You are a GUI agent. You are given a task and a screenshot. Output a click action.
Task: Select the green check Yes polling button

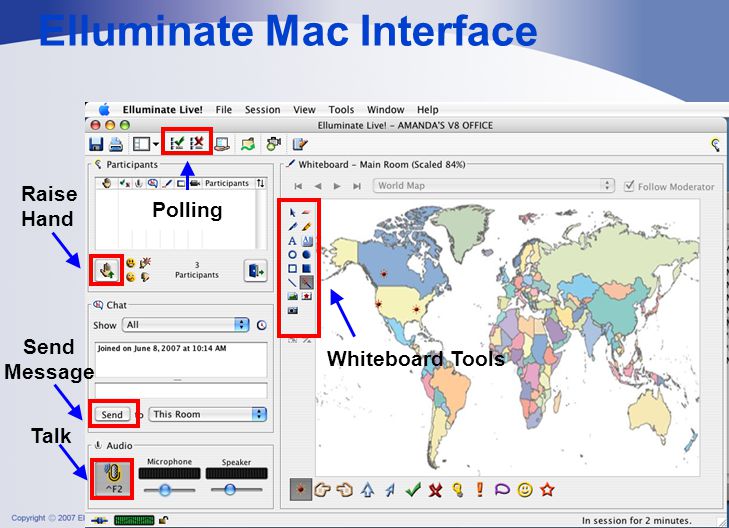tap(177, 143)
